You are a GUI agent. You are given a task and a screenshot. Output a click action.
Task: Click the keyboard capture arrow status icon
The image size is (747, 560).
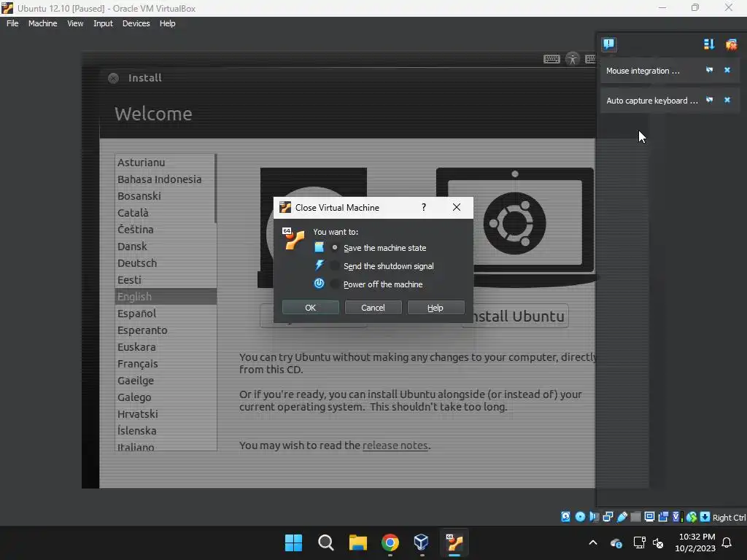[705, 517]
